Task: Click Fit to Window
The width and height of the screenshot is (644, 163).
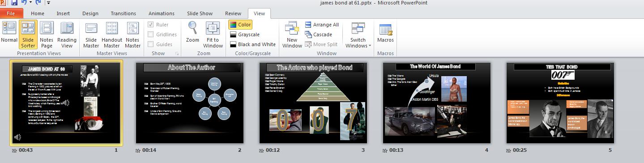Action: (213, 34)
